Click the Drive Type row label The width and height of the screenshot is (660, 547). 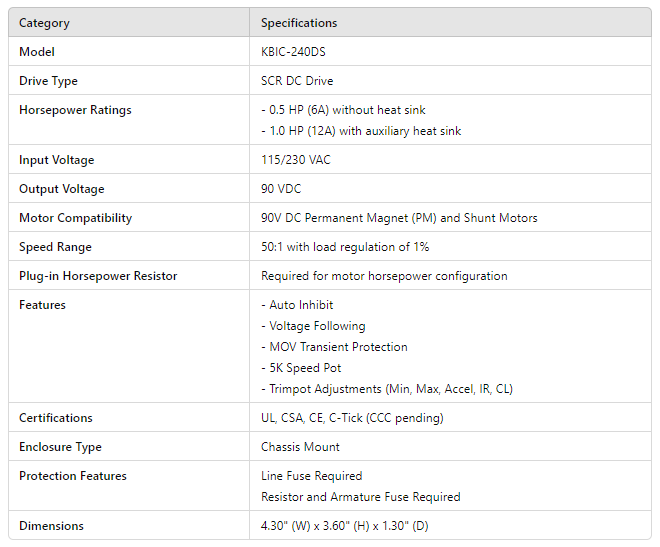[x=48, y=81]
